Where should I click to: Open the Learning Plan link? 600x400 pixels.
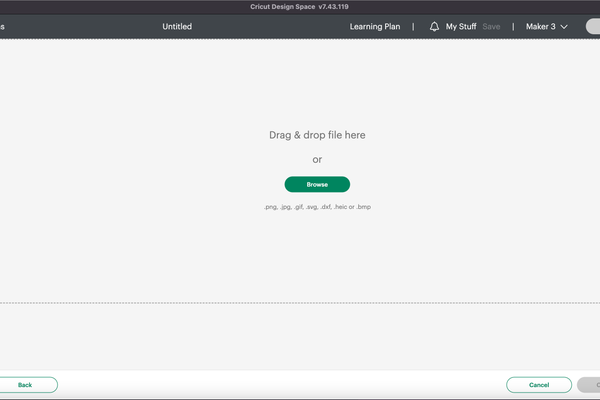pos(375,27)
